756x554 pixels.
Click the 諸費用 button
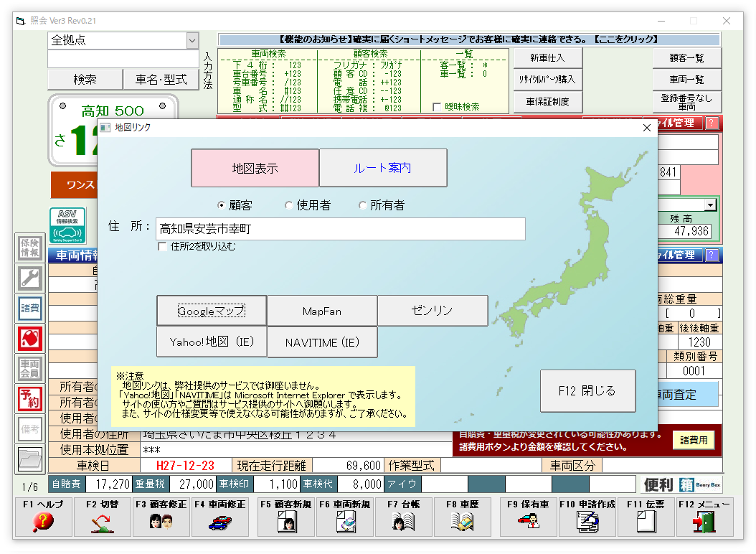(x=694, y=440)
